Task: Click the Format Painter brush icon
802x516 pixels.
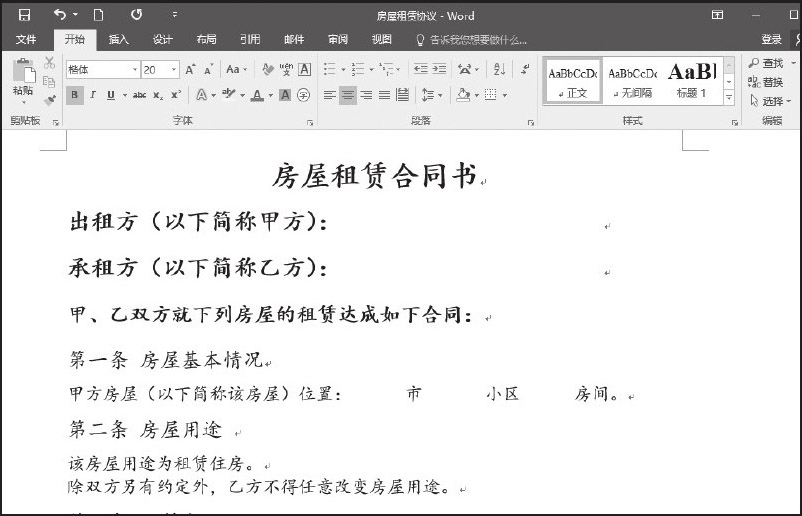Action: (50, 99)
